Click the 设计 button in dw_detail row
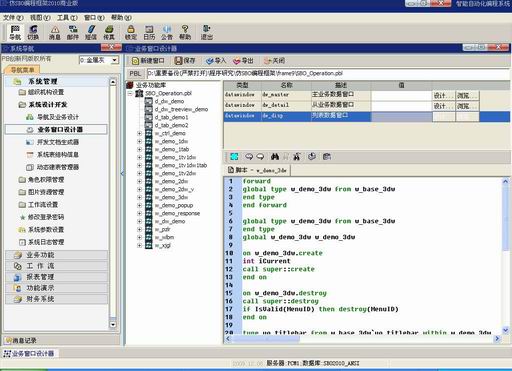The width and height of the screenshot is (512, 371). (443, 106)
